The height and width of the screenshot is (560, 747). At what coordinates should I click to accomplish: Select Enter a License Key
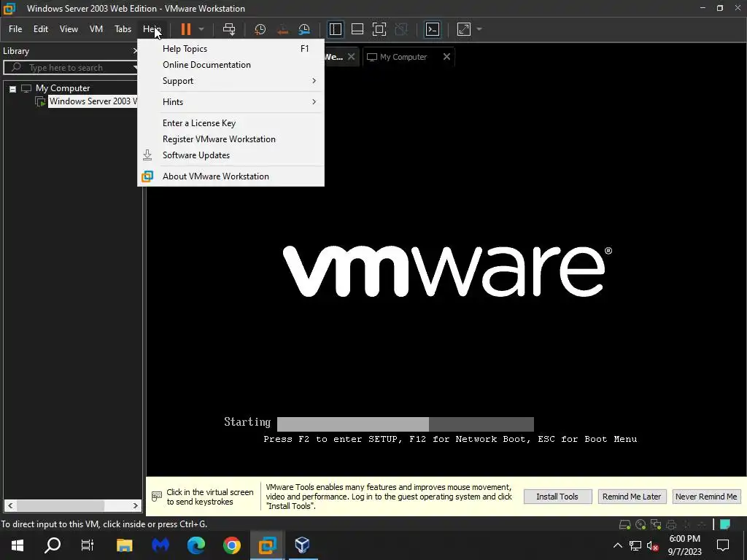231,122
